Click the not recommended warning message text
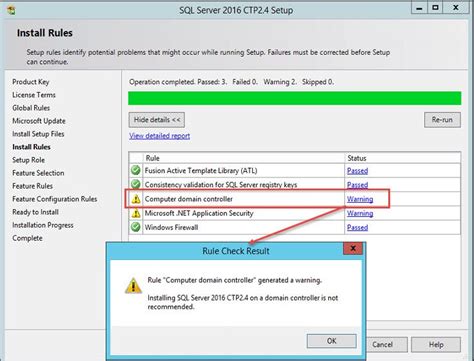474x361 pixels. [x=243, y=302]
